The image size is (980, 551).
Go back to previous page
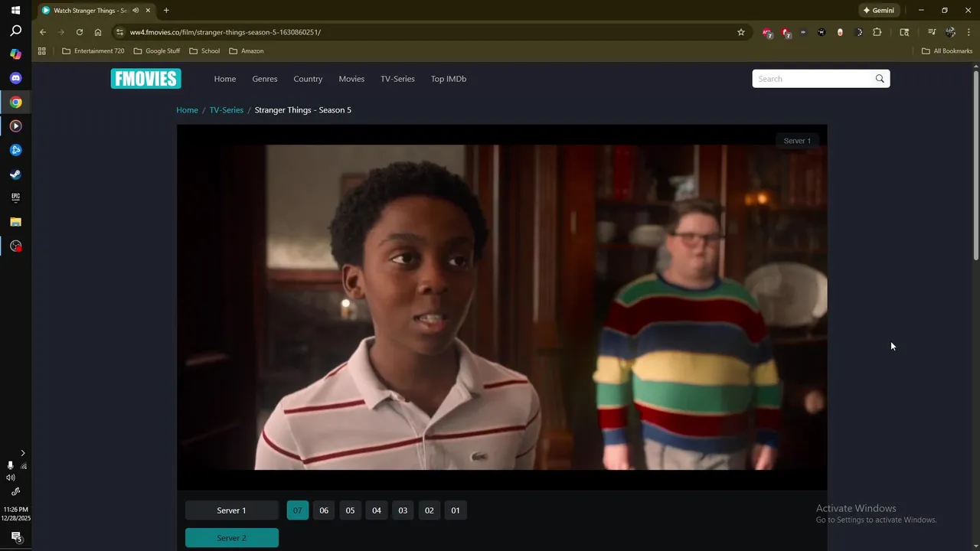43,32
